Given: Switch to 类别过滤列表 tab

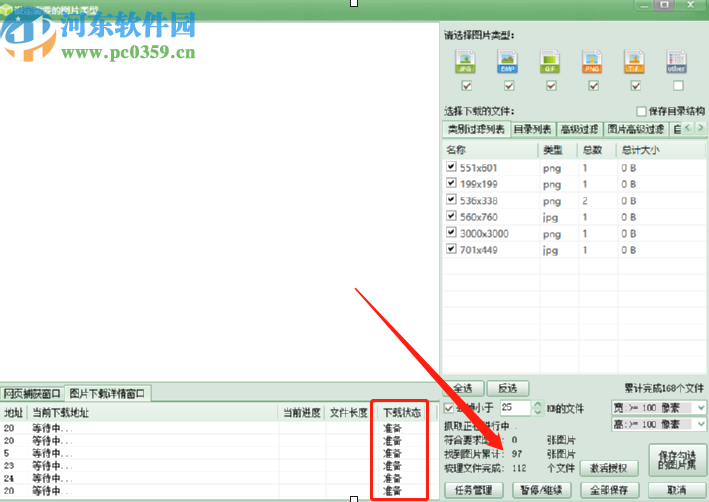Looking at the screenshot, I should pyautogui.click(x=476, y=129).
